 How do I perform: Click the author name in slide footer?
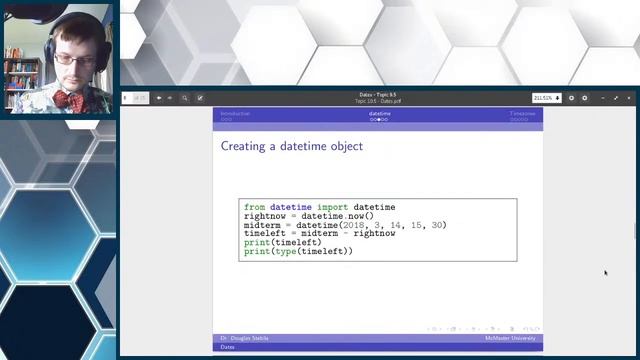pyautogui.click(x=244, y=338)
